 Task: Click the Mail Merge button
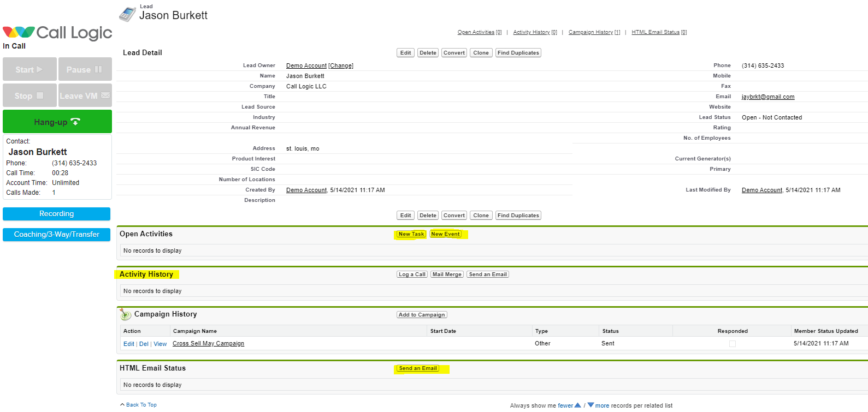point(447,274)
